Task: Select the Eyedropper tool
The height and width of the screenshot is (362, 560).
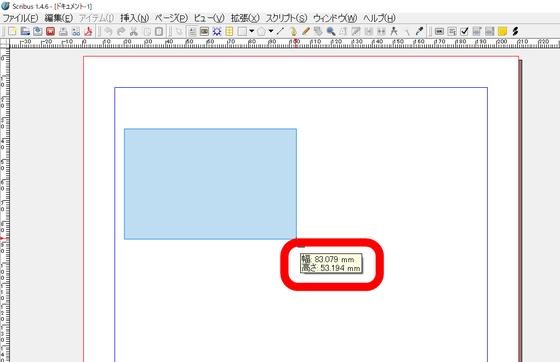Action: click(x=419, y=31)
